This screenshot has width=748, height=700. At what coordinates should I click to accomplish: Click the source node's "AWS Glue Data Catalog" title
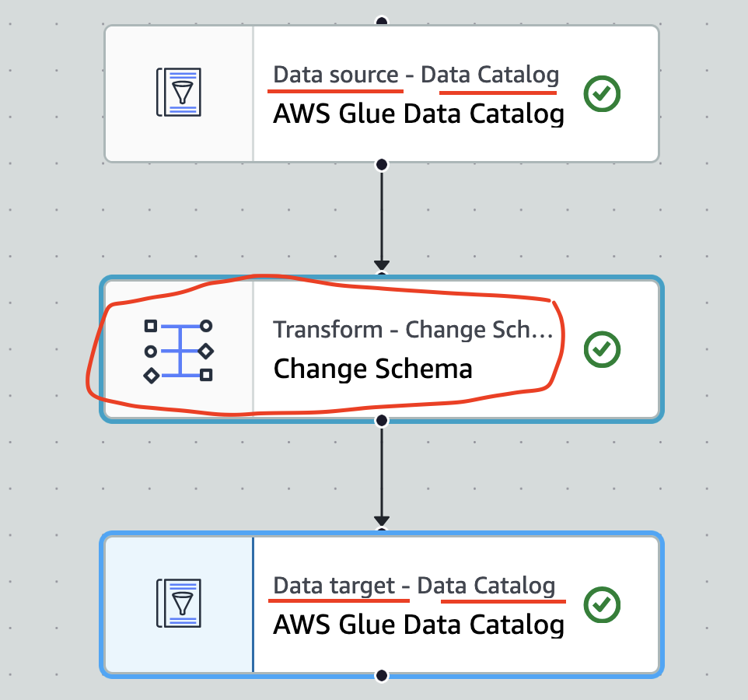418,114
